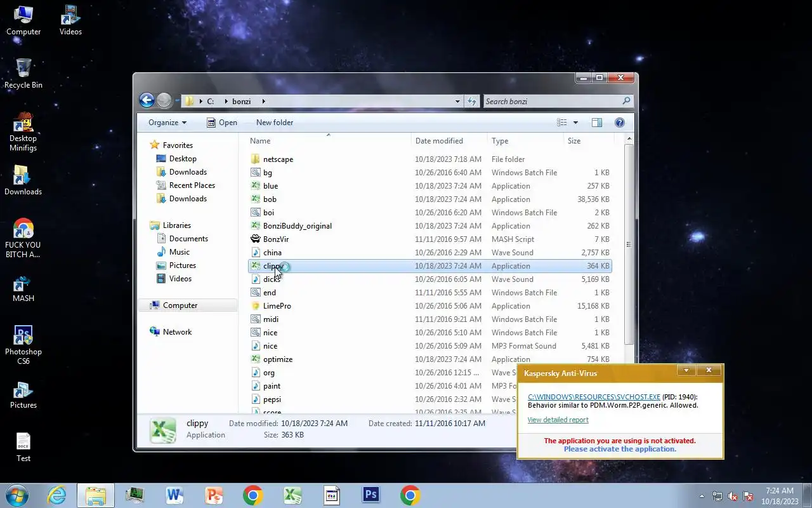
Task: Sort files by Date modified column
Action: point(449,141)
